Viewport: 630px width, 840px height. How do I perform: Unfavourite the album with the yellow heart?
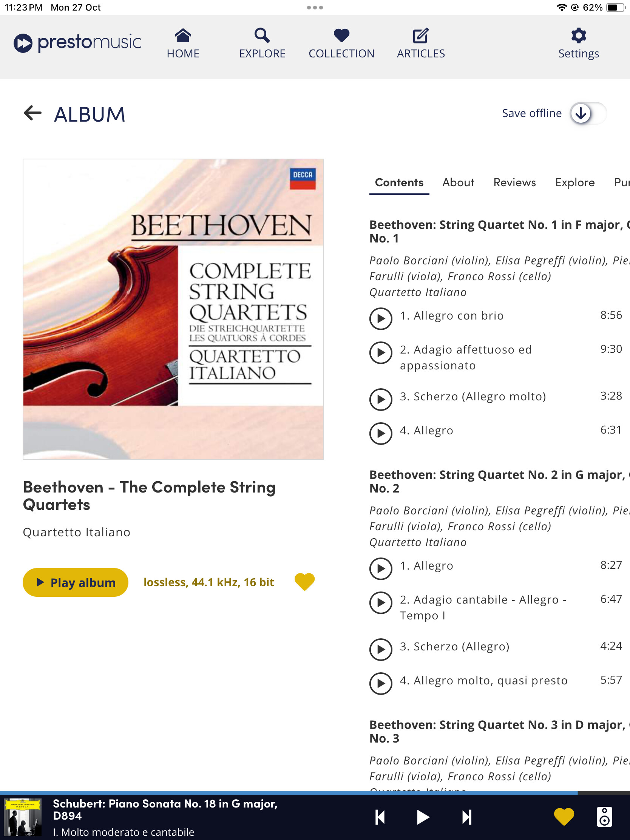tap(304, 582)
